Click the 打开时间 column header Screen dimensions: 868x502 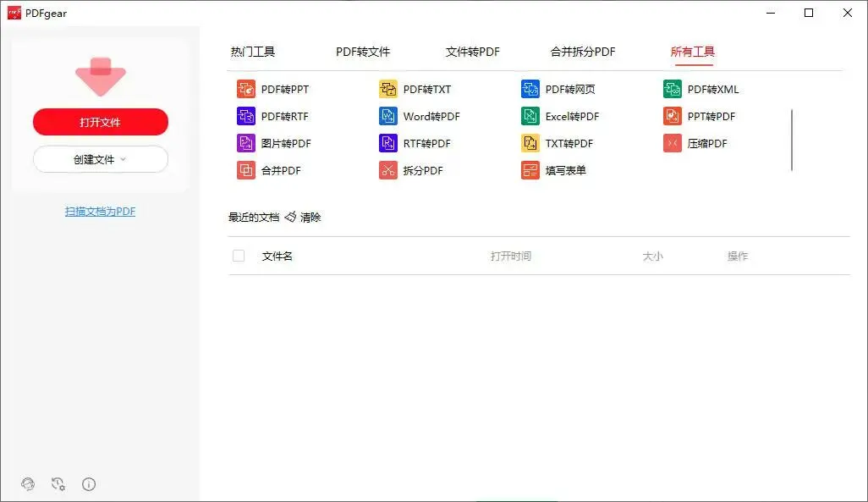pyautogui.click(x=511, y=256)
